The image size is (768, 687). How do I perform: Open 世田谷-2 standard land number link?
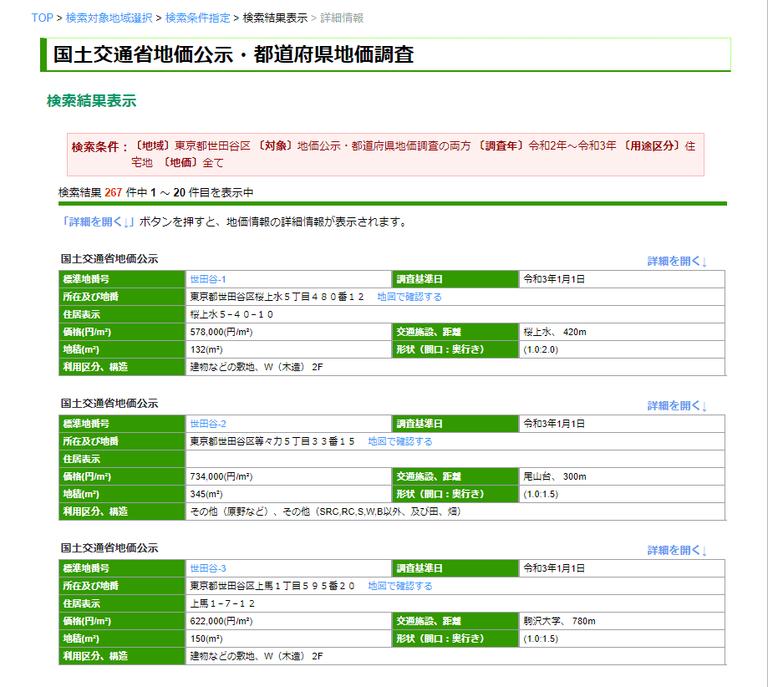point(208,424)
